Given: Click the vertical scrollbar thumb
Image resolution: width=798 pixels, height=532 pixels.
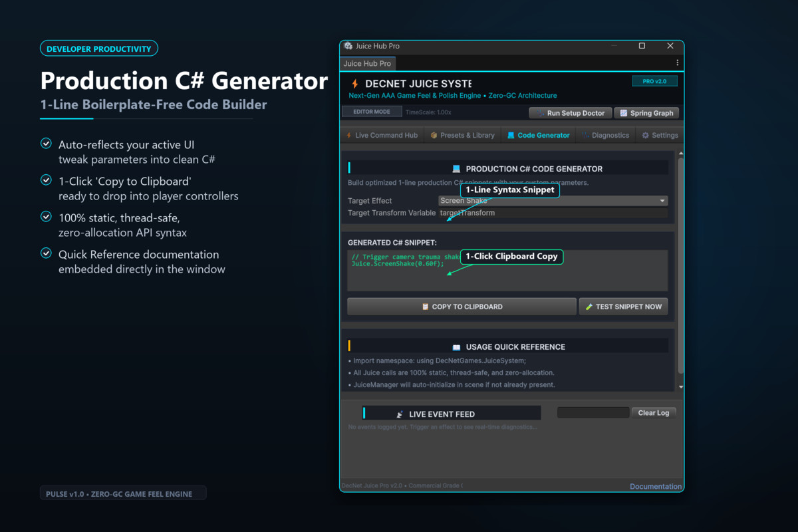Looking at the screenshot, I should tap(680, 266).
